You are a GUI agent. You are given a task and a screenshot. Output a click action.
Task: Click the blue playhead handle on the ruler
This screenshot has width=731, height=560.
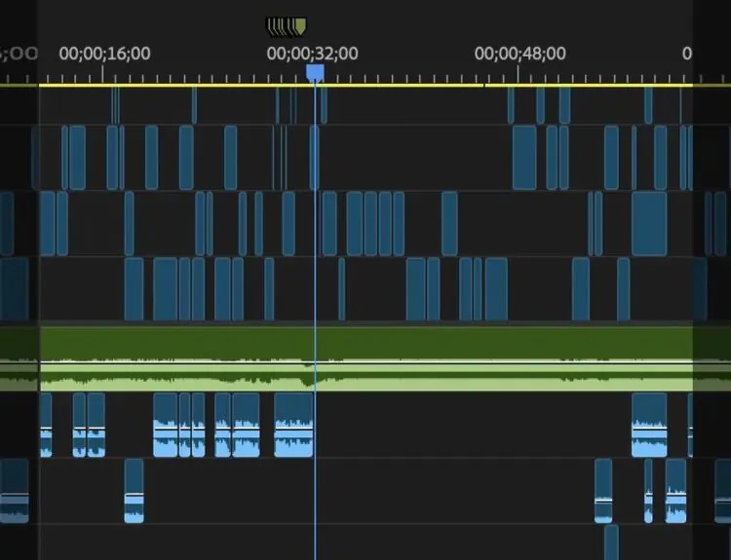point(315,73)
